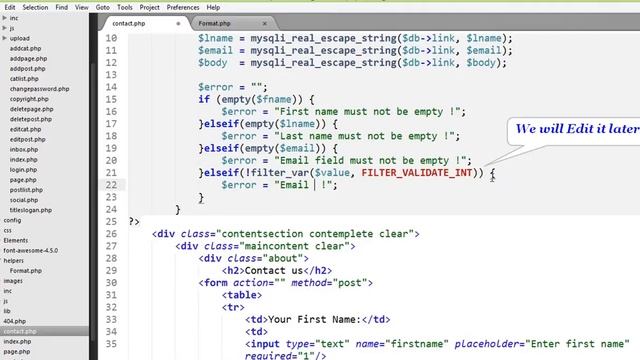The width and height of the screenshot is (640, 360).
Task: Click the Contact us heading text on line 29
Action: (x=274, y=271)
